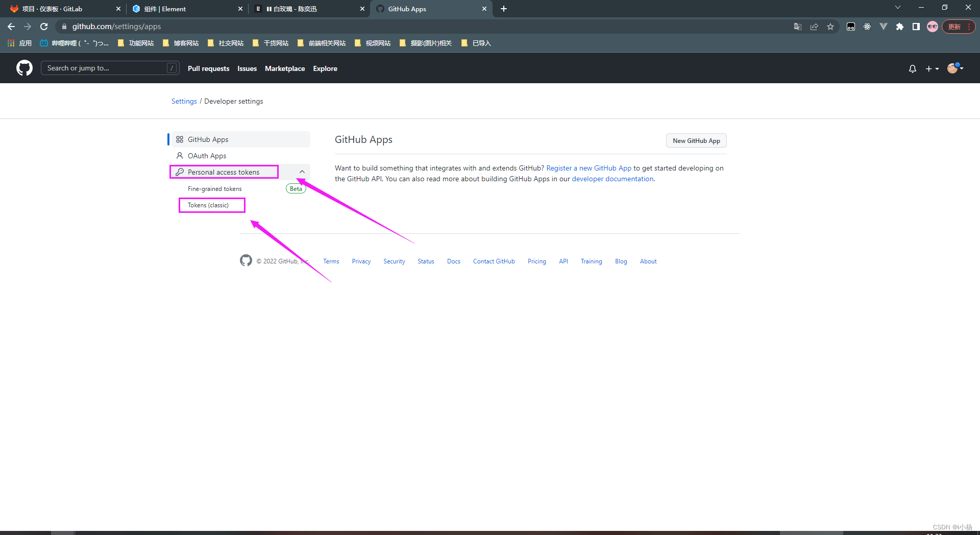
Task: Open the React devtools extension icon
Action: (x=867, y=27)
